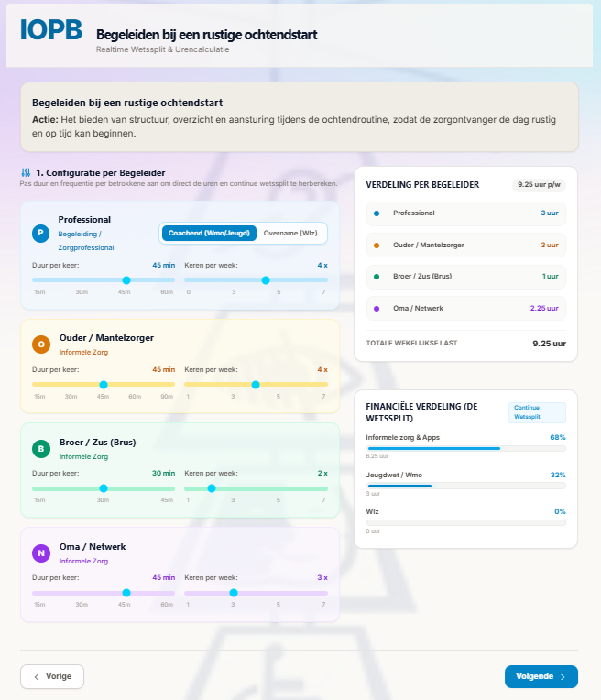Image resolution: width=601 pixels, height=700 pixels.
Task: Click the Informele Zorg label under Broer / Zus (Brus)
Action: (84, 456)
